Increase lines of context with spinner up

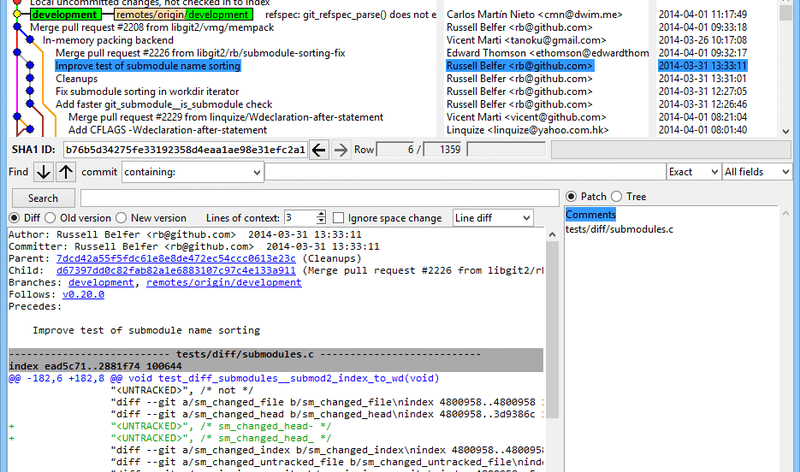[320, 214]
